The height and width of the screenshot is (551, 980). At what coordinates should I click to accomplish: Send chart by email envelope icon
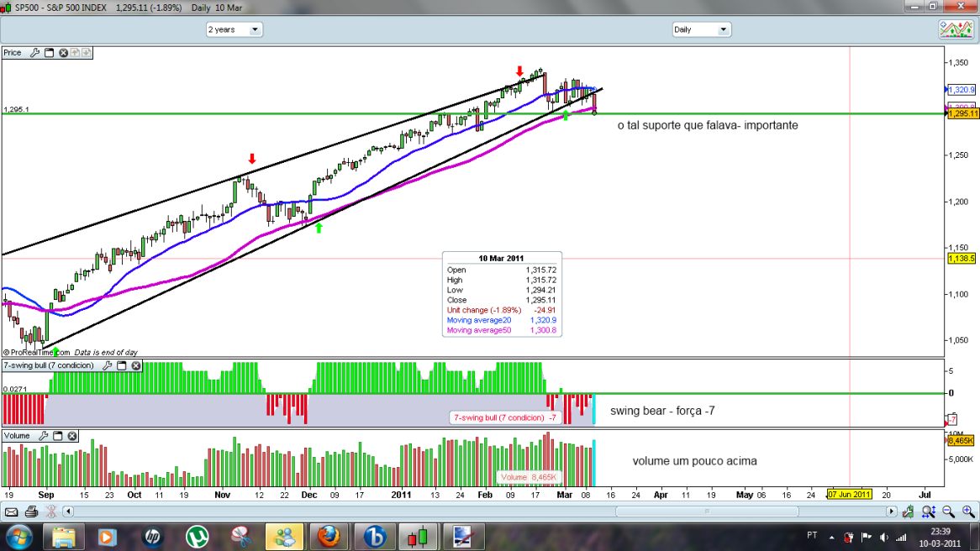[x=11, y=512]
